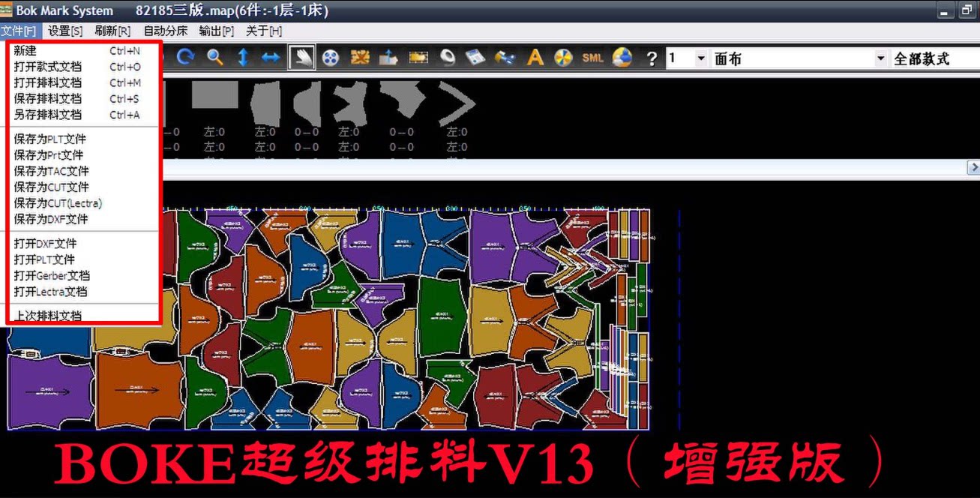Screen dimensions: 980x498
Task: Click the colorful disc icon
Action: click(564, 58)
